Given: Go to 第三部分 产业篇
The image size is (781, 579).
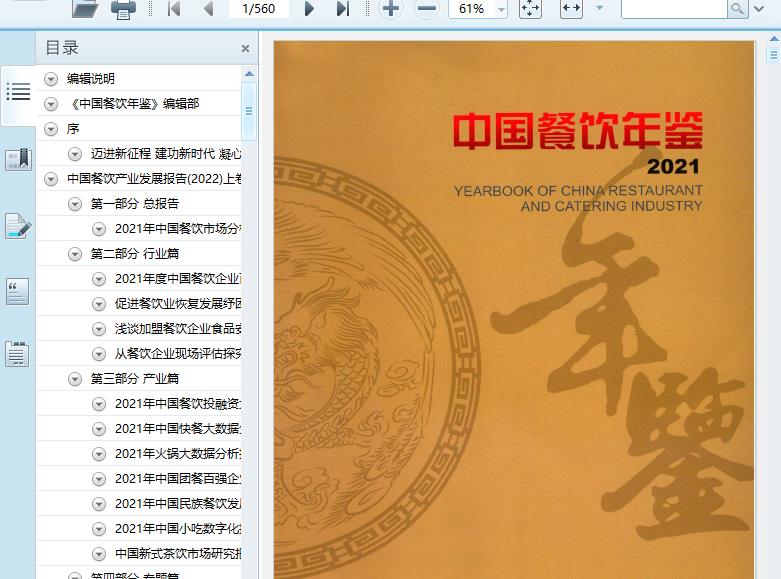Looking at the screenshot, I should pos(134,379).
